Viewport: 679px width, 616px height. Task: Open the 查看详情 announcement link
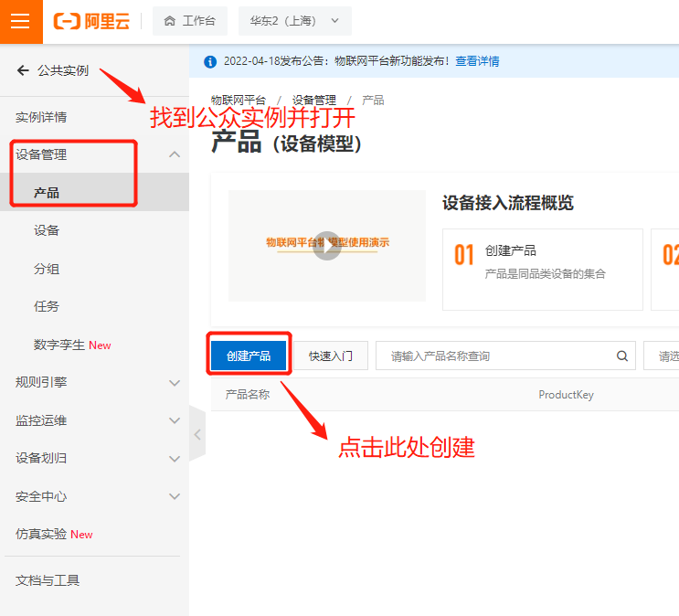click(x=477, y=61)
